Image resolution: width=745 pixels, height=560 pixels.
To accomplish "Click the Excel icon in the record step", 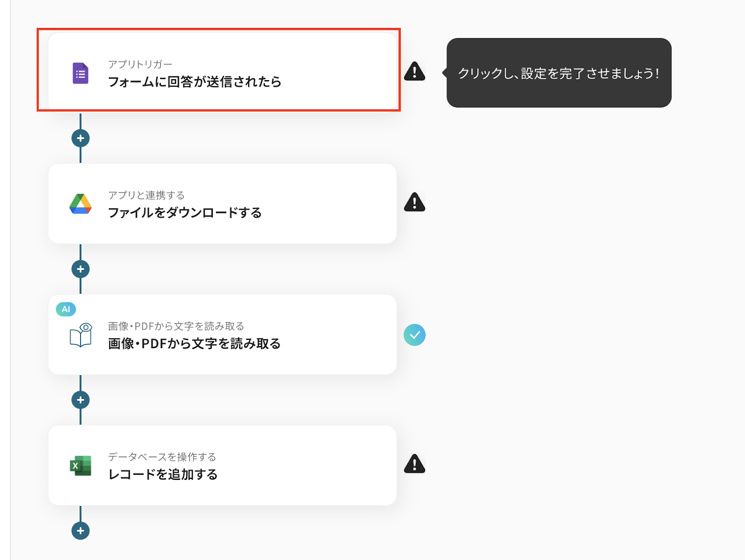I will click(81, 466).
